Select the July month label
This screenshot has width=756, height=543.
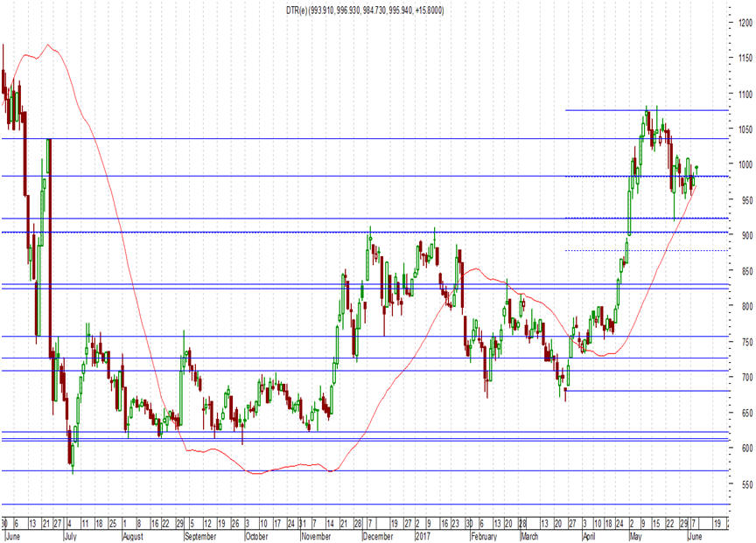click(70, 536)
